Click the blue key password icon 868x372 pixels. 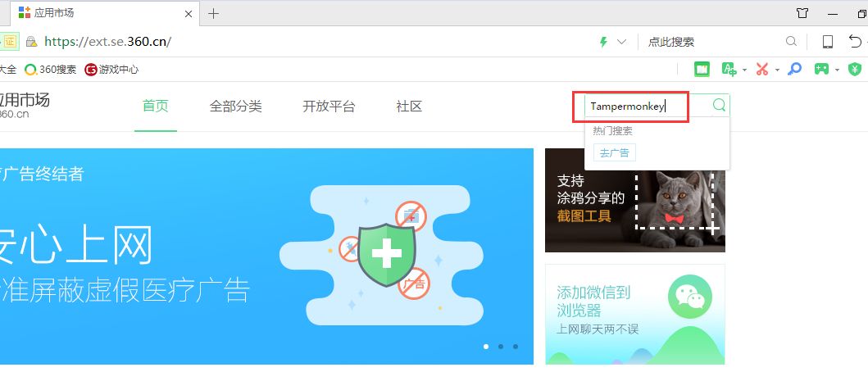coord(795,69)
